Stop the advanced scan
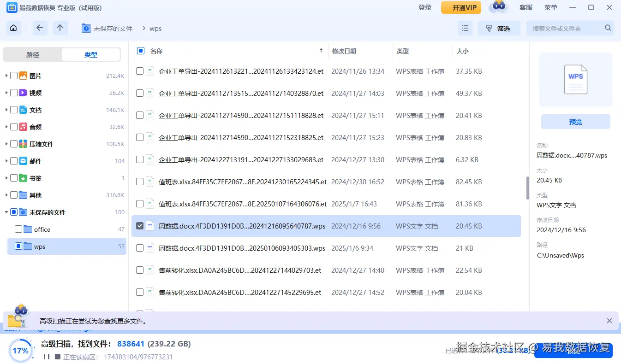This screenshot has height=364, width=621. click(x=58, y=357)
